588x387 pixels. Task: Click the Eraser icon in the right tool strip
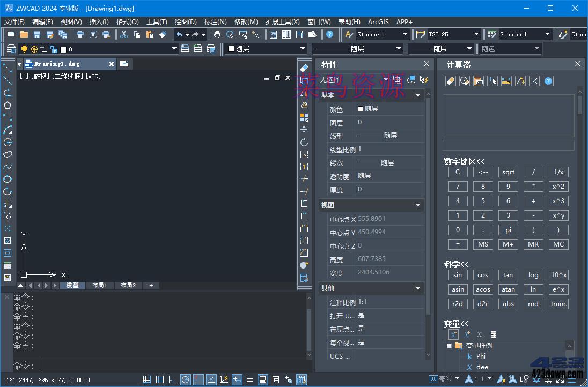[x=304, y=68]
